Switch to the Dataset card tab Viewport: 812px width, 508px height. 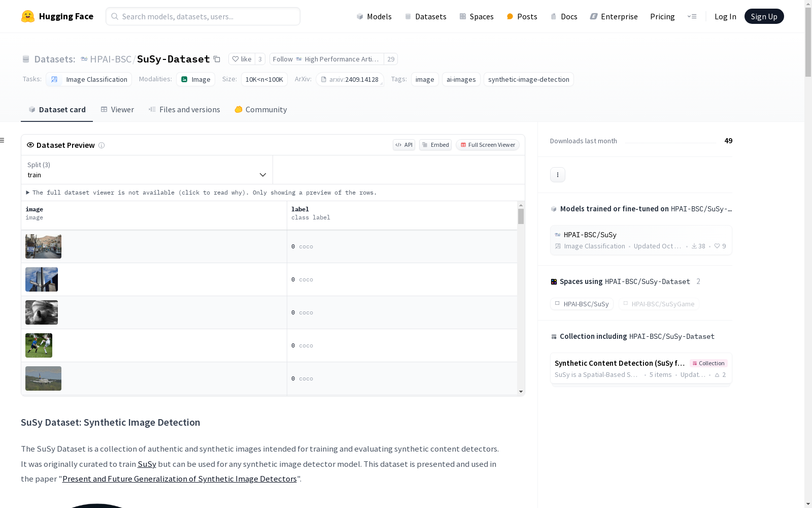coord(57,109)
